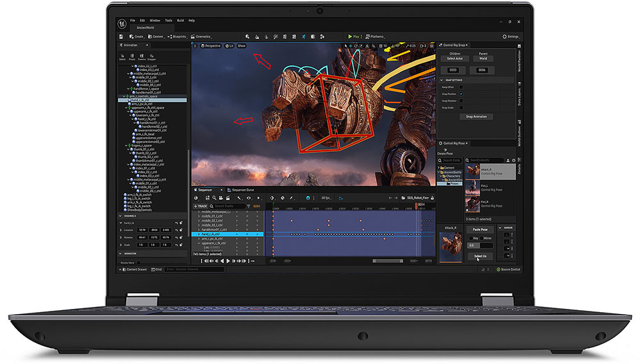Viewport: 641px width, 364px height.
Task: Tick the Mirror checkbox under Paste Pose
Action: pyautogui.click(x=481, y=238)
